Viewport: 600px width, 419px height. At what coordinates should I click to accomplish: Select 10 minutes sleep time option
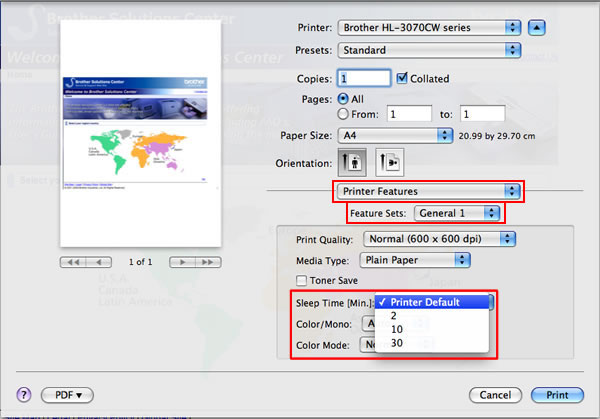[432, 329]
